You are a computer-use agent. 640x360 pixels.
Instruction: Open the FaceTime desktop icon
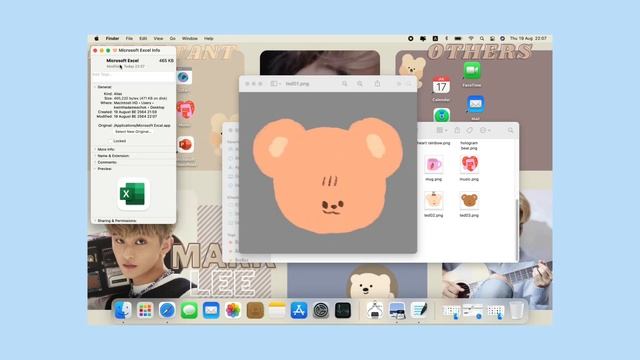point(471,71)
